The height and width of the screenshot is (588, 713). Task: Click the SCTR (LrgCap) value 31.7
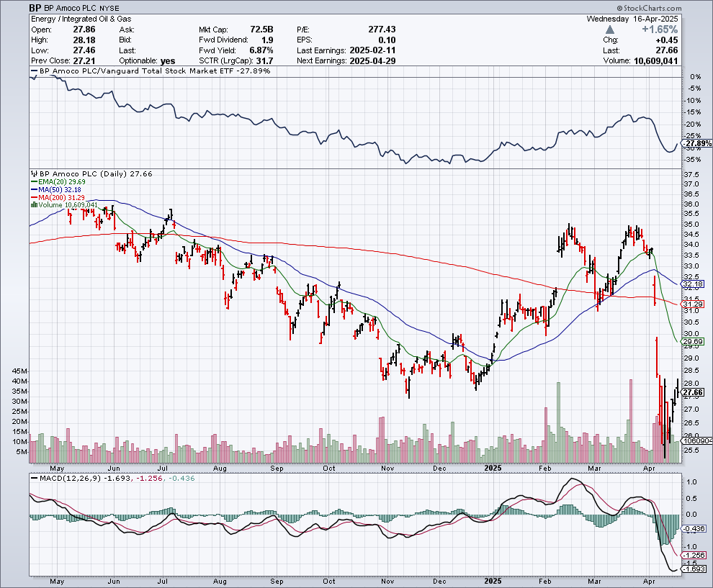click(x=264, y=61)
